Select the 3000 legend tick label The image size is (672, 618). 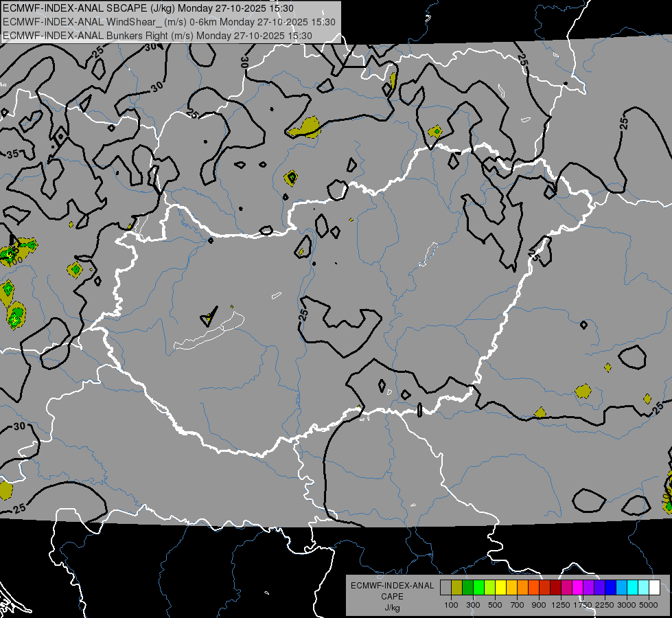[627, 605]
